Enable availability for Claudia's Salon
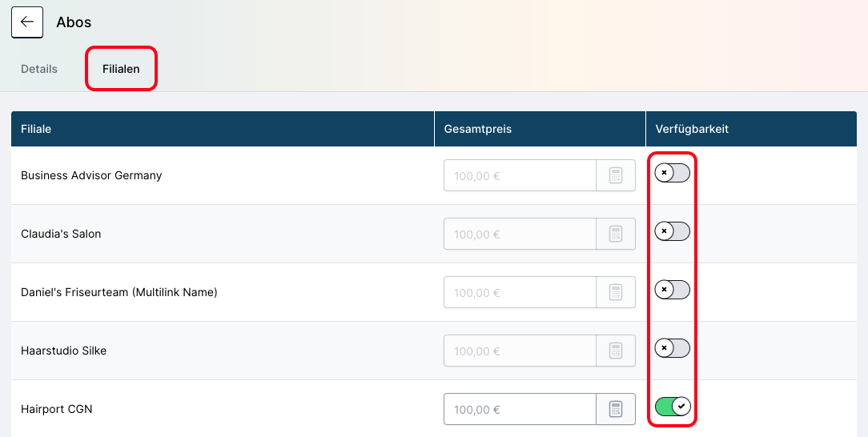Viewport: 868px width, 437px height. 672,231
